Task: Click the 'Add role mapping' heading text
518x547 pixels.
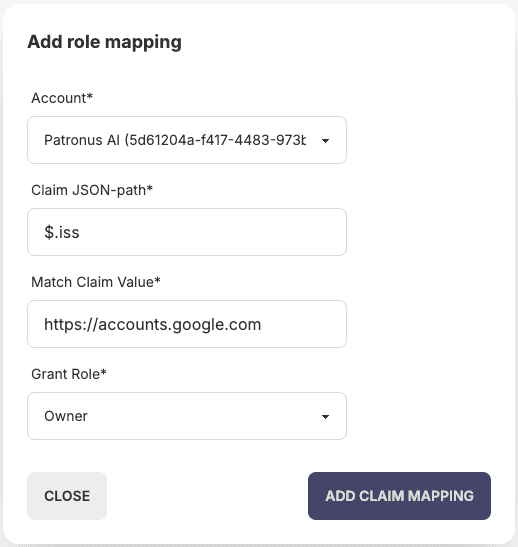Action: coord(105,42)
